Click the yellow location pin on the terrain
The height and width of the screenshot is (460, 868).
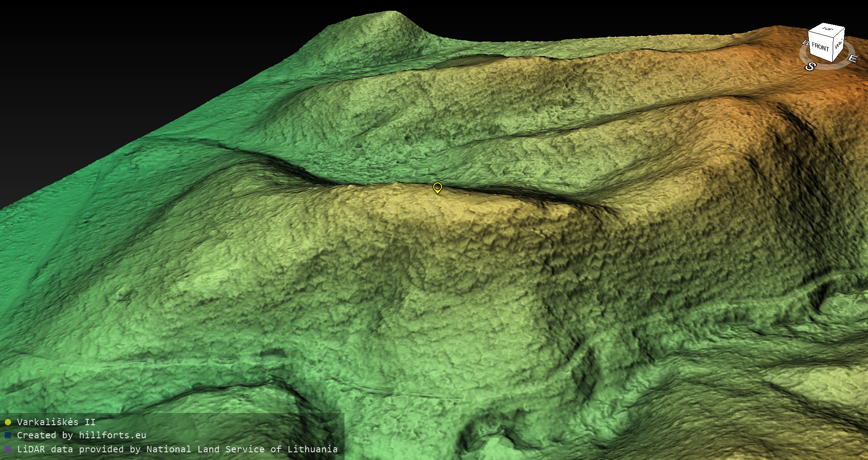coord(437,187)
